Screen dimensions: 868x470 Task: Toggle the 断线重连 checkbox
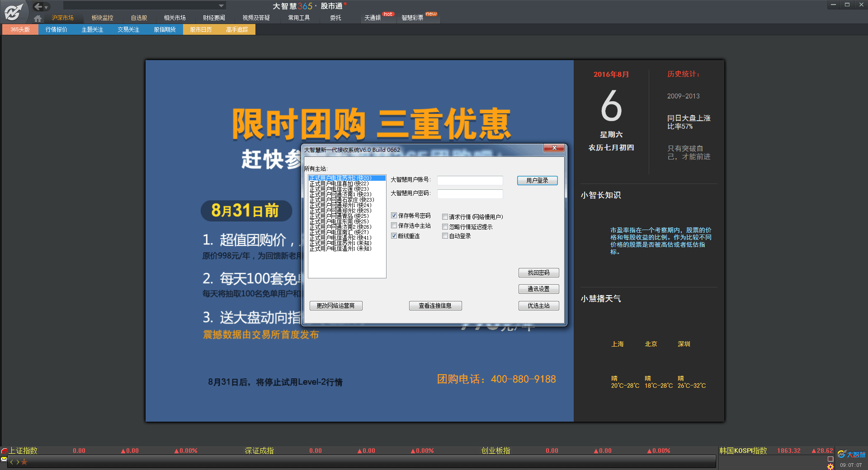coord(394,236)
